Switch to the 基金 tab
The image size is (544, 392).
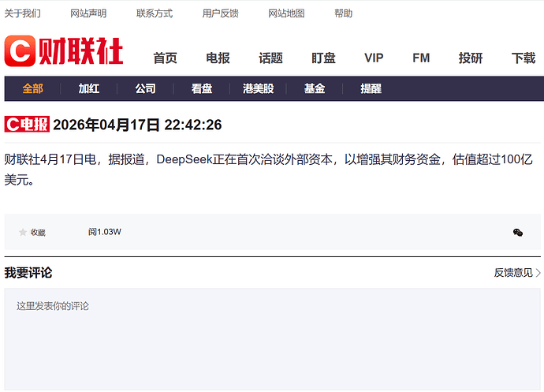point(315,88)
